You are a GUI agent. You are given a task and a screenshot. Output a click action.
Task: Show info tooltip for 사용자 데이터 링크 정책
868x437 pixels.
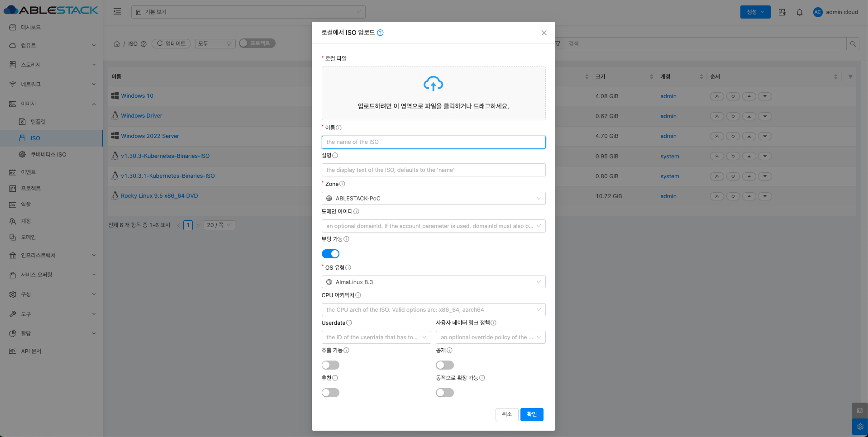pyautogui.click(x=493, y=323)
